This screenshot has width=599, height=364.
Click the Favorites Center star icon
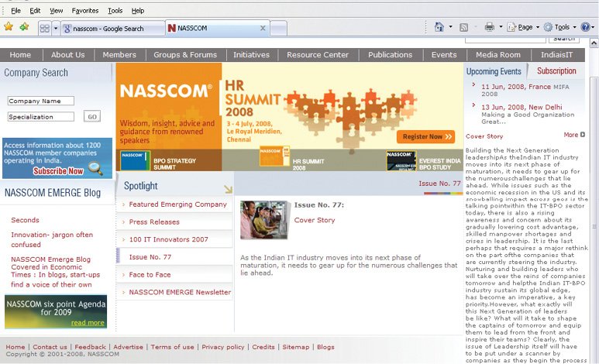tap(9, 27)
